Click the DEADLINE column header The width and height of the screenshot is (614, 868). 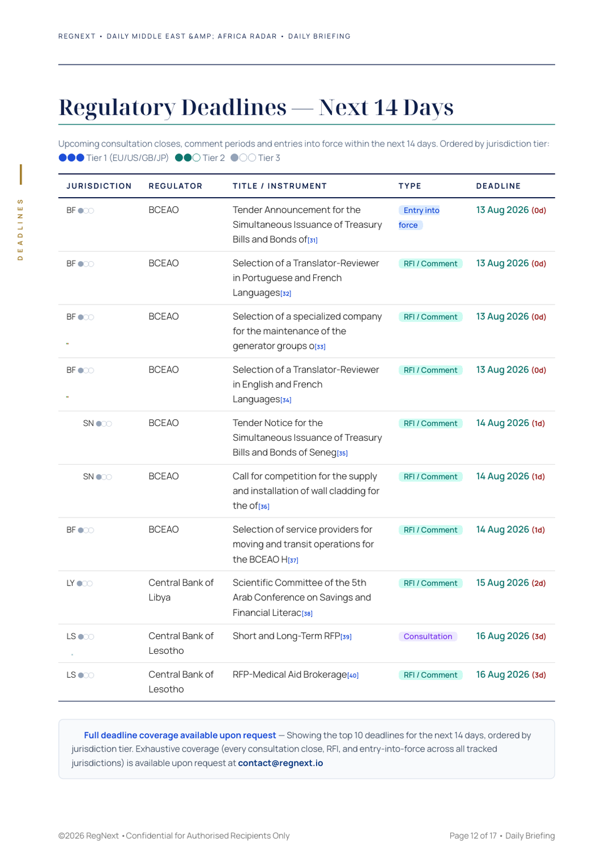click(499, 186)
